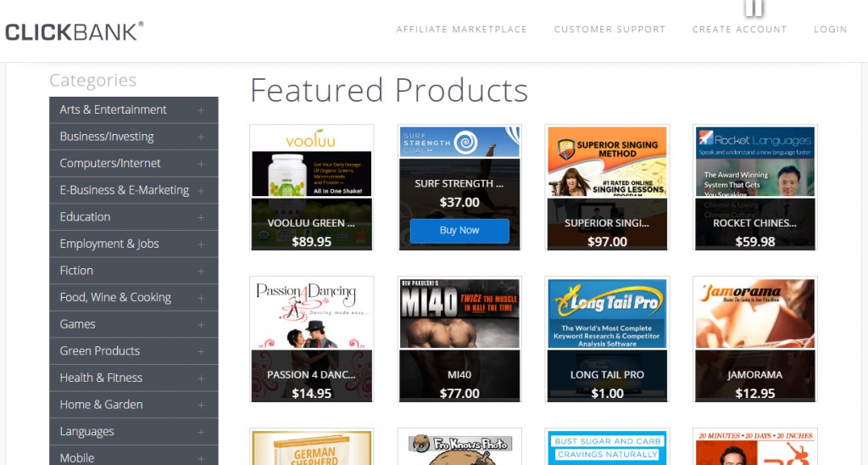
Task: Select the Long Tail Pro product
Action: coord(607,339)
